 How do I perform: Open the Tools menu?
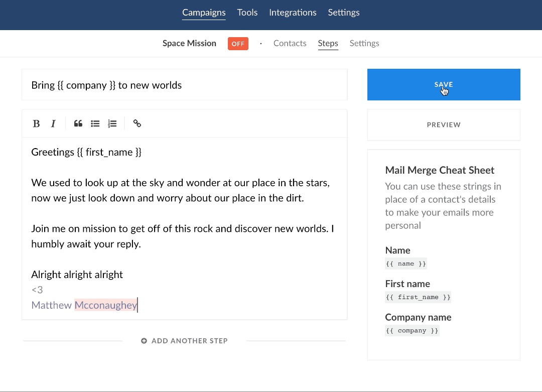[x=247, y=13]
